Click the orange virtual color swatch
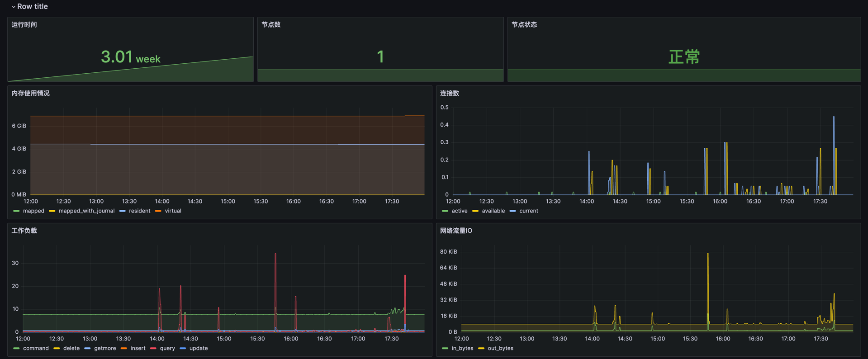The image size is (868, 359). pos(158,211)
